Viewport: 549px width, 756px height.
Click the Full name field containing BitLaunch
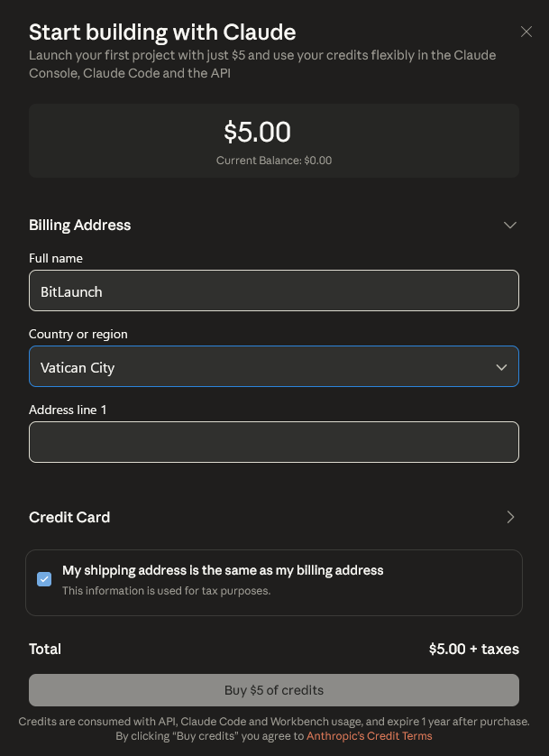click(274, 291)
